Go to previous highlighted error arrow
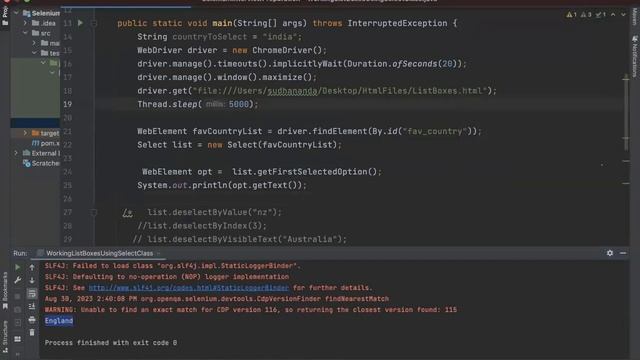 pyautogui.click(x=613, y=15)
